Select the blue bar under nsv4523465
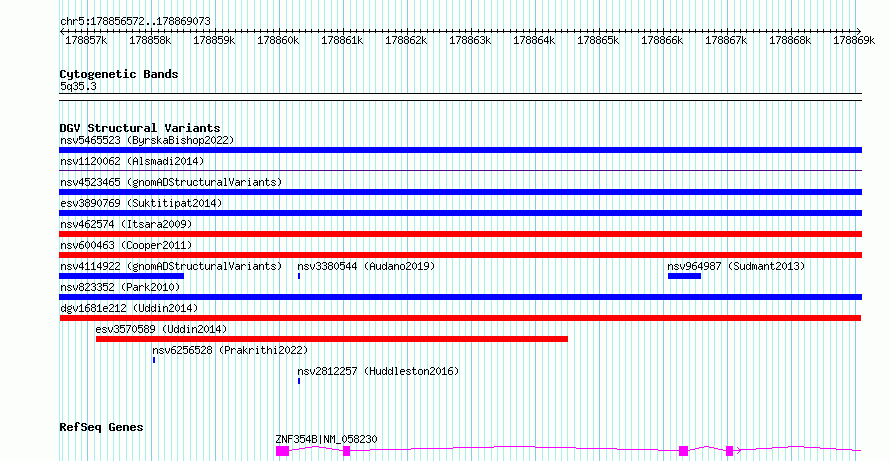This screenshot has width=890, height=461. tap(460, 192)
